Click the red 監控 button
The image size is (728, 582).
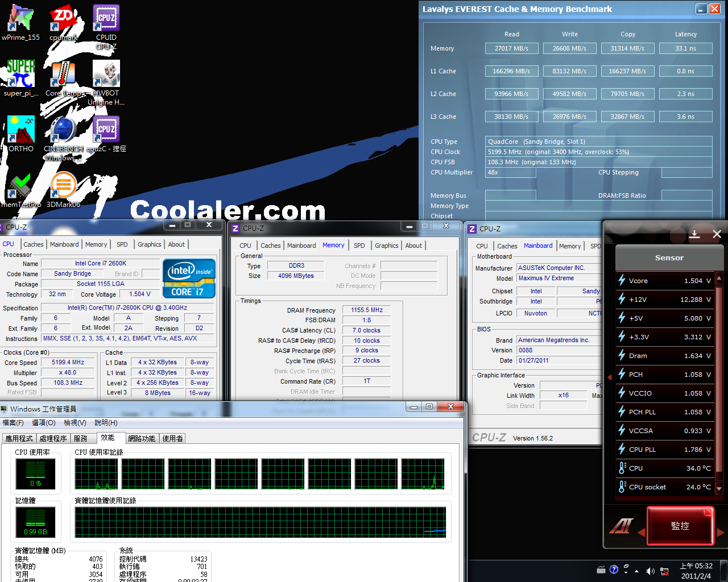[680, 526]
